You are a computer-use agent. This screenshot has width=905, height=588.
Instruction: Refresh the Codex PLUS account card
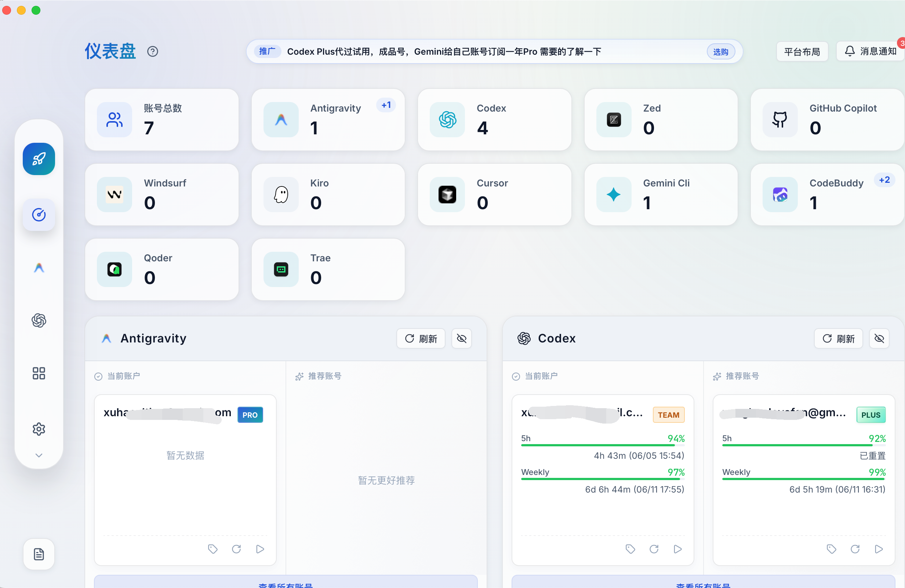click(x=855, y=549)
